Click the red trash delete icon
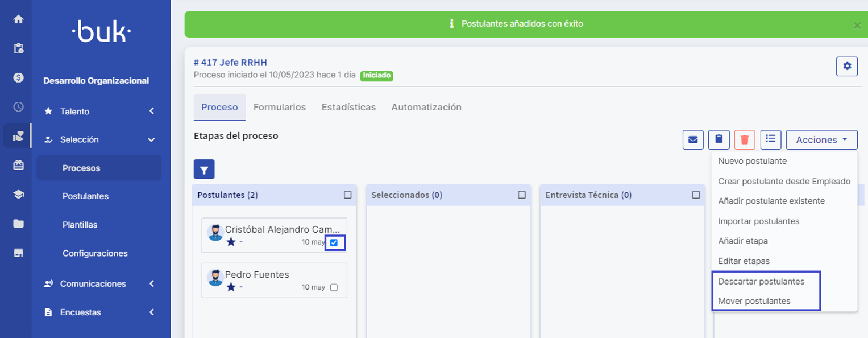The image size is (868, 338). pyautogui.click(x=745, y=139)
